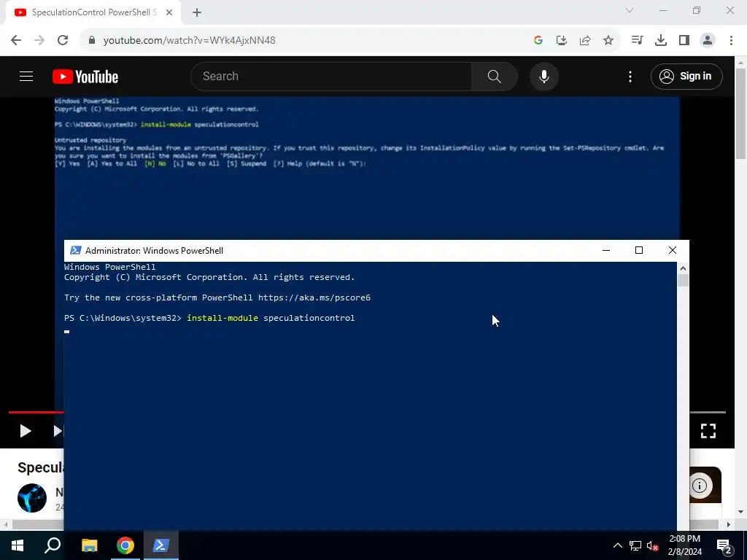
Task: Open the YouTube hamburger guide menu
Action: click(26, 76)
